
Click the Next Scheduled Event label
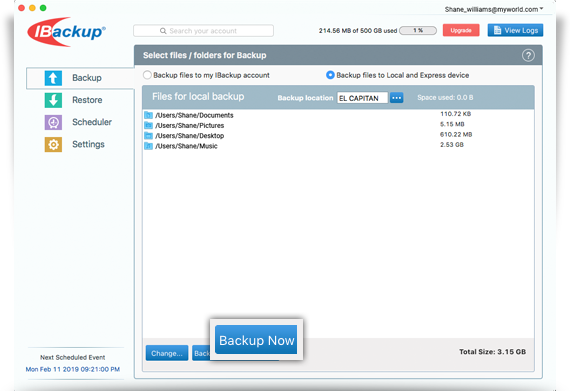[x=73, y=358]
